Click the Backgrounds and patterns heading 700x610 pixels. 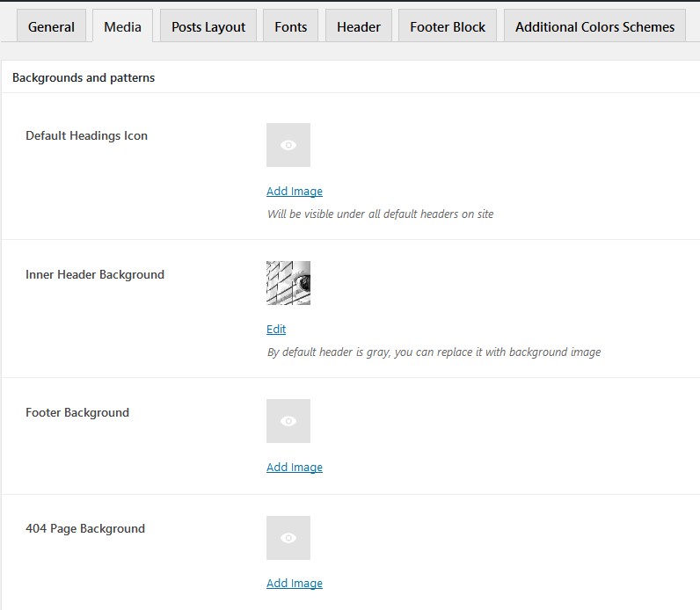tap(84, 77)
